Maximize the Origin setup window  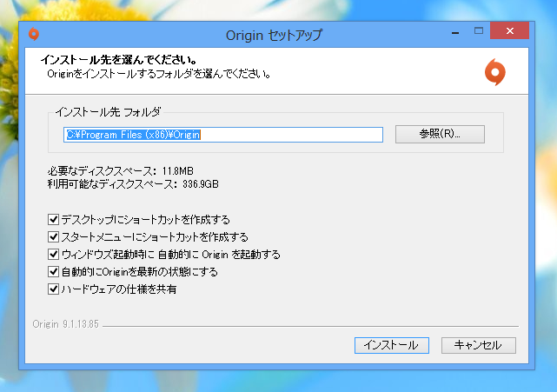479,31
